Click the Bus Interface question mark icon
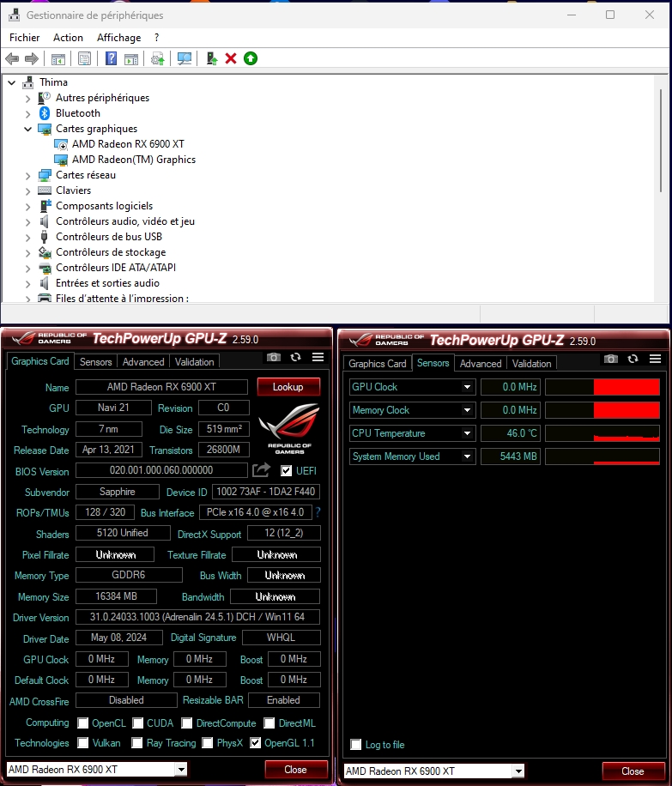672x786 pixels. point(318,512)
